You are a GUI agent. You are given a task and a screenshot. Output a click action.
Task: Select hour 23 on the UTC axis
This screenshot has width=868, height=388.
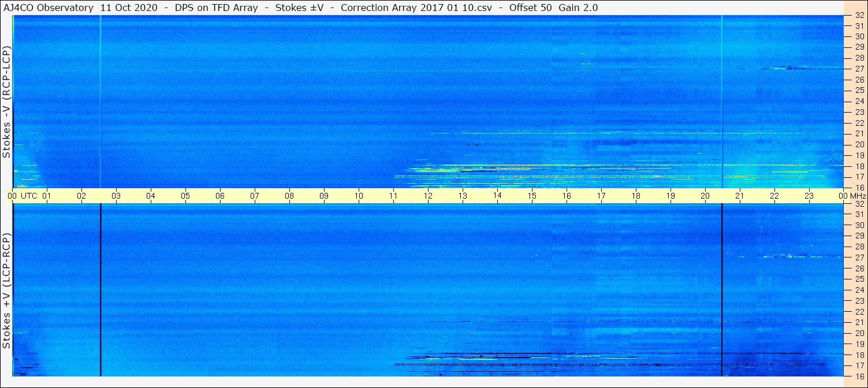pyautogui.click(x=809, y=196)
